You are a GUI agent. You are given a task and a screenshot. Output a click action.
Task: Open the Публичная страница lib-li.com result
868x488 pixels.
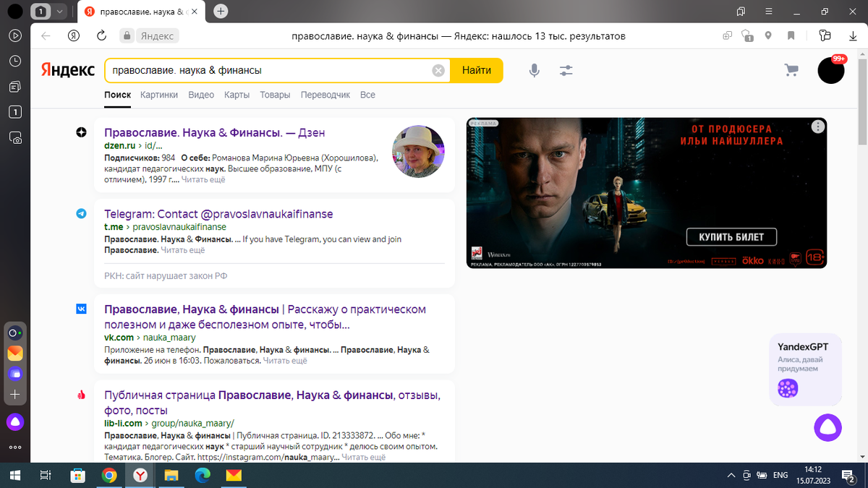[272, 403]
